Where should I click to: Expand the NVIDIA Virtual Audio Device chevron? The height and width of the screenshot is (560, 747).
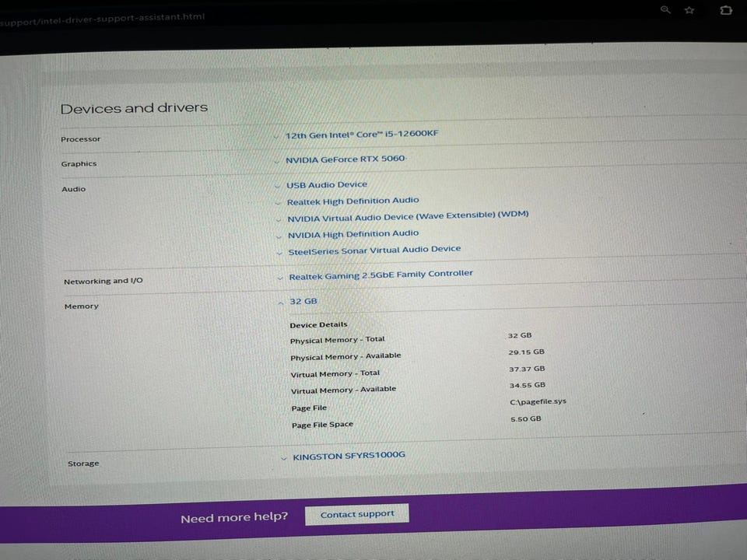[x=279, y=220]
